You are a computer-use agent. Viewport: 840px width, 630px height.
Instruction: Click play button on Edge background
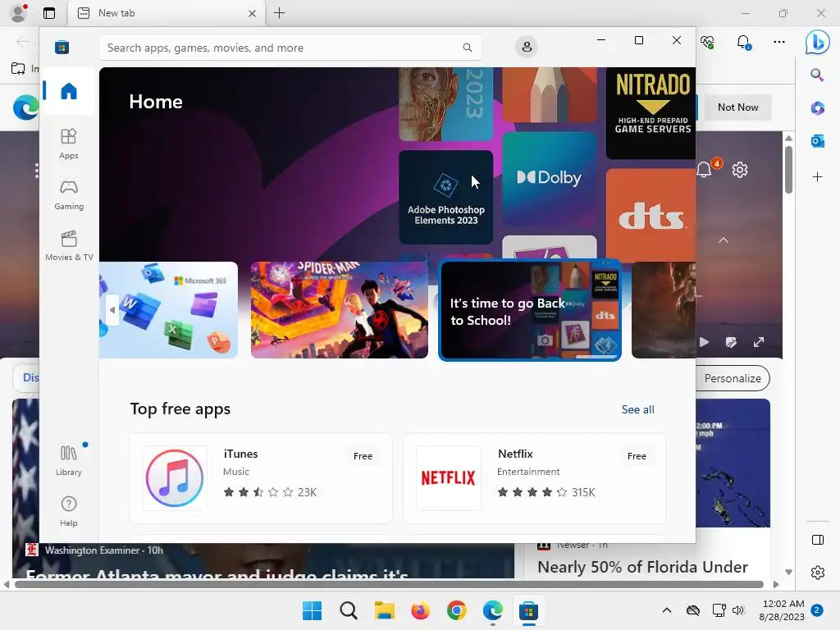704,342
